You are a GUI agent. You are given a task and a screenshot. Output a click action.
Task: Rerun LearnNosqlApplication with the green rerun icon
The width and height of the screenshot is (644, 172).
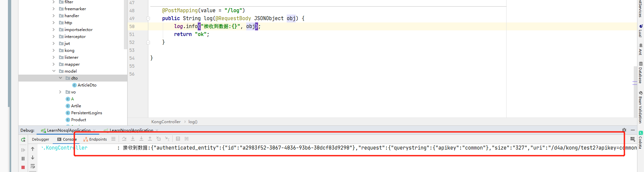point(23,140)
